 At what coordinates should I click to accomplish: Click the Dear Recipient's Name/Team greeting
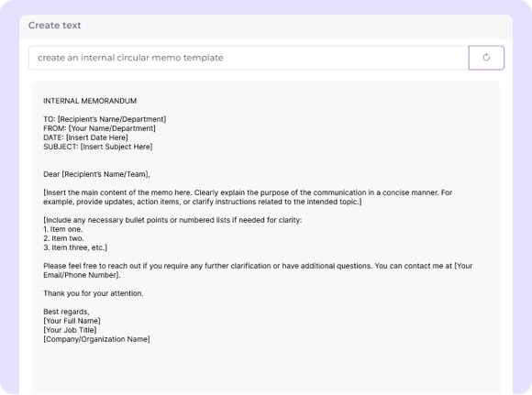(96, 174)
